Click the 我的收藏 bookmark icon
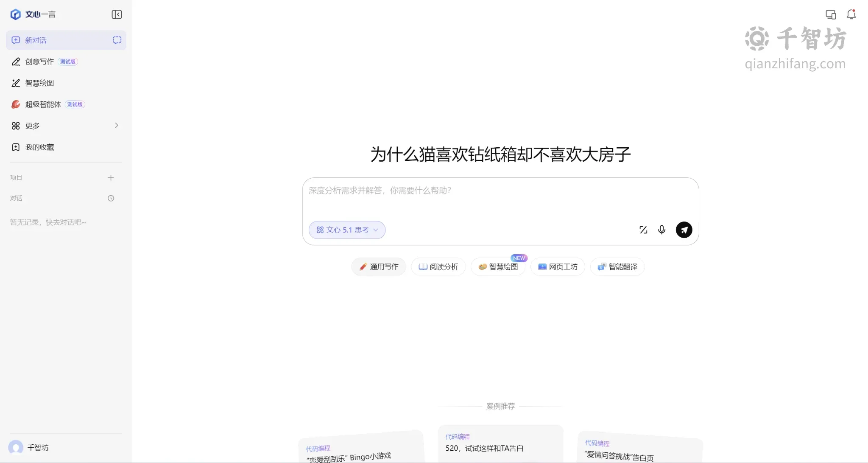Image resolution: width=868 pixels, height=463 pixels. coord(16,147)
